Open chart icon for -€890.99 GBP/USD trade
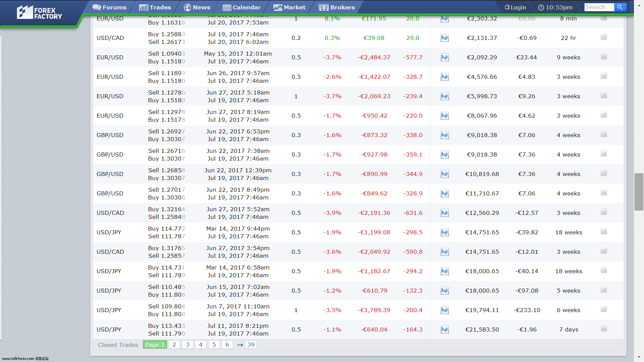The height and width of the screenshot is (362, 644). click(x=444, y=174)
